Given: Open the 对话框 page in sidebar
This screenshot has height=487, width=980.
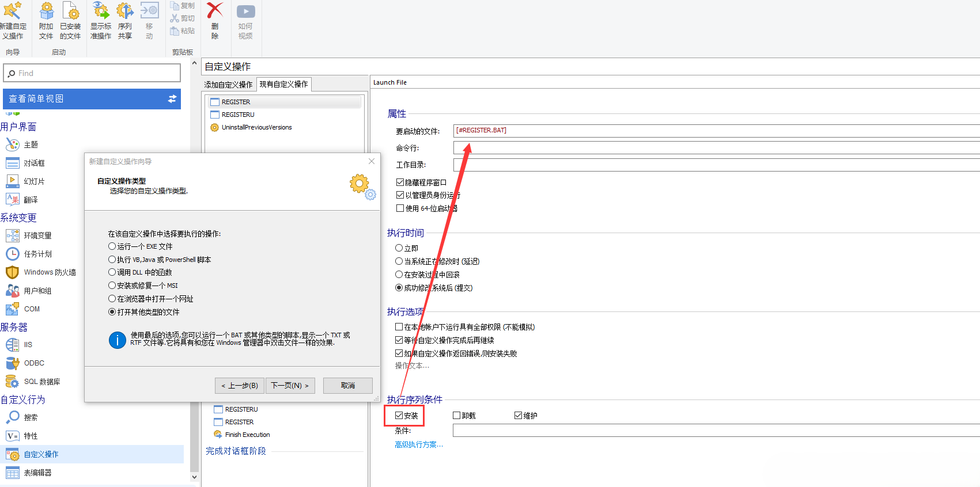Looking at the screenshot, I should click(x=25, y=163).
